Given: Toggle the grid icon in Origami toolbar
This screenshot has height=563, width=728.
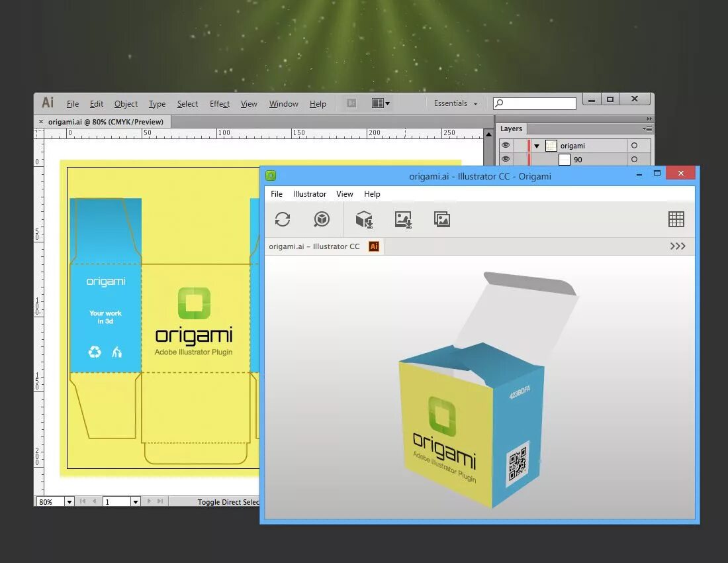Looking at the screenshot, I should 676,219.
